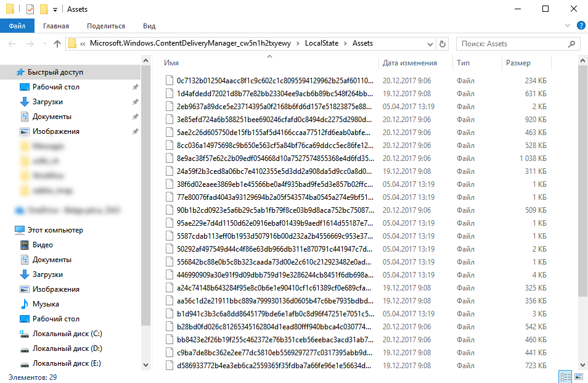
Task: Sort files by the Размер column
Action: coord(518,63)
